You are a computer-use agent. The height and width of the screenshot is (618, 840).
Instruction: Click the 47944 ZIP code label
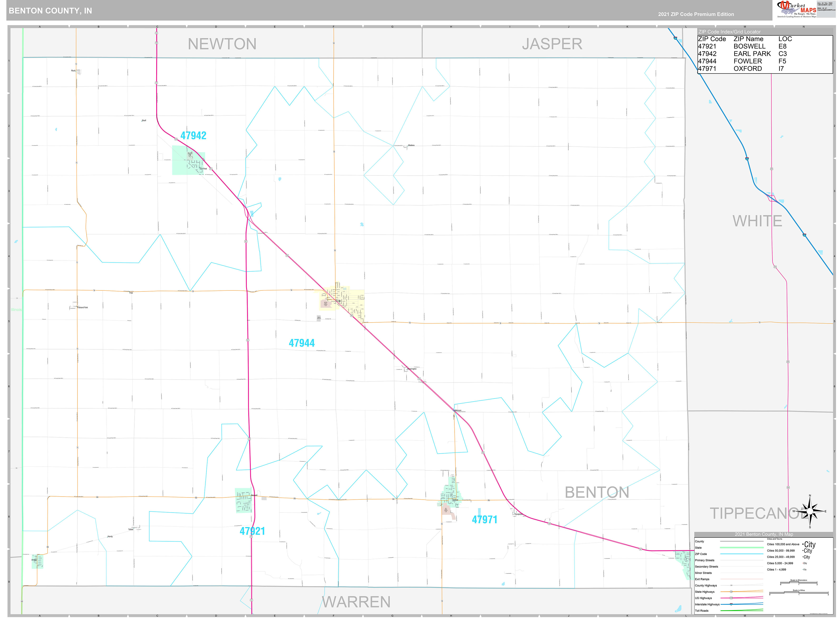click(301, 343)
